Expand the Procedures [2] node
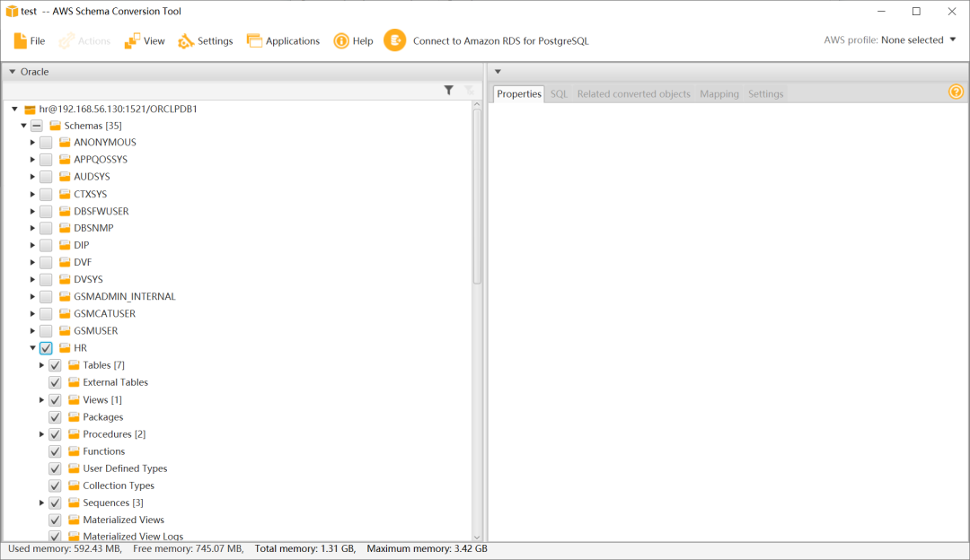970x560 pixels. pos(41,433)
